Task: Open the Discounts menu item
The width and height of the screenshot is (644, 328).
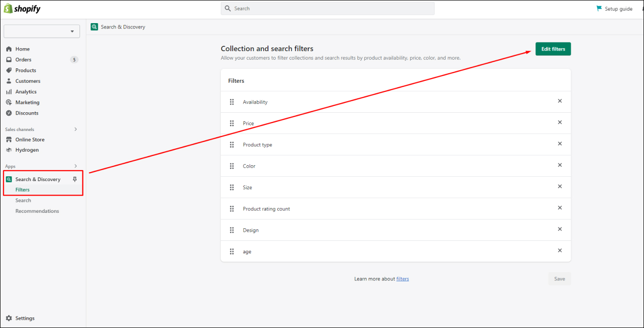Action: [27, 113]
